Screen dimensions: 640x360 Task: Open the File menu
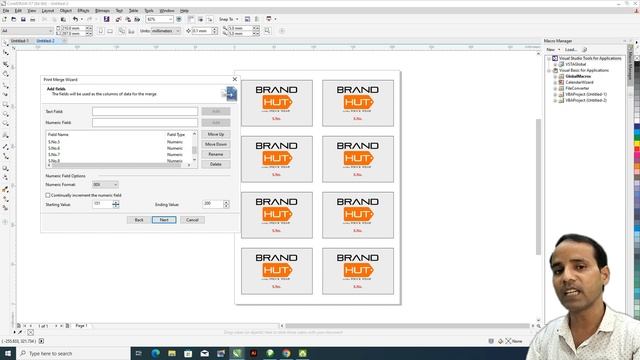click(6, 11)
